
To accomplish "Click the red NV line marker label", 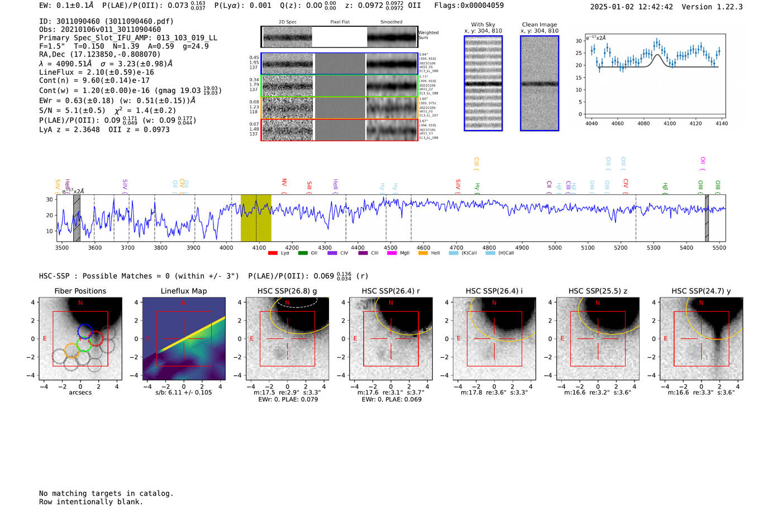I will (284, 185).
